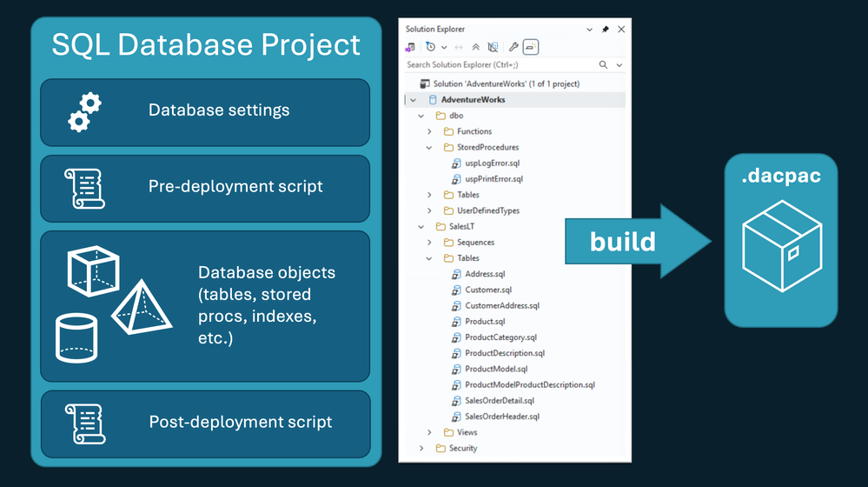Expand the Security folder
The image size is (868, 487).
[x=421, y=448]
